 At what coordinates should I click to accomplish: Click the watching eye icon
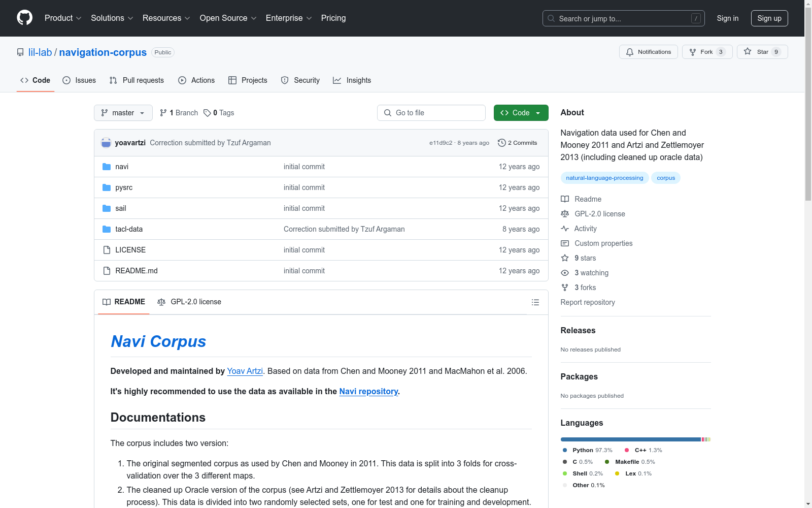(x=565, y=273)
